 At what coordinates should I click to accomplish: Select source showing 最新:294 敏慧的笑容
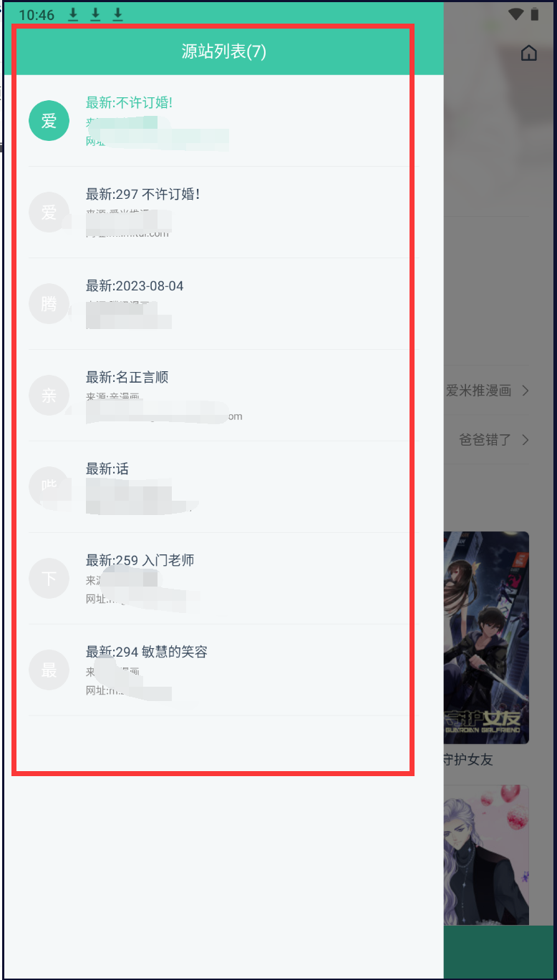click(219, 670)
